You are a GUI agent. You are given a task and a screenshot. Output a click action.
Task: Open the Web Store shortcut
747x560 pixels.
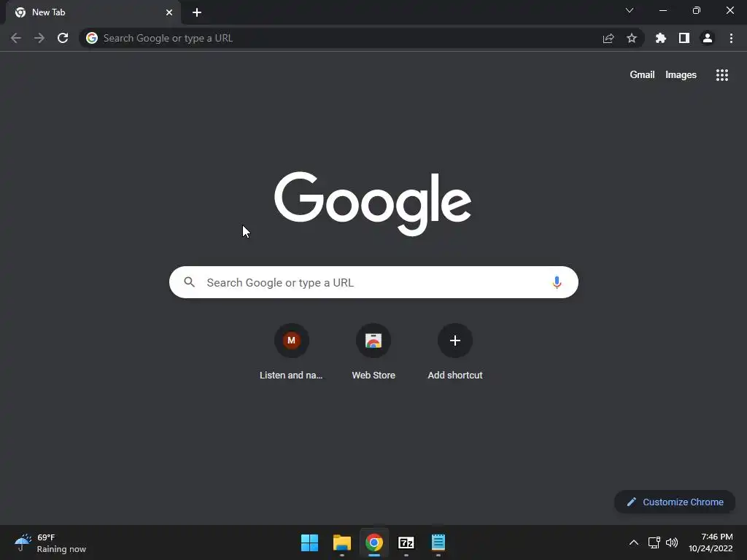point(373,352)
